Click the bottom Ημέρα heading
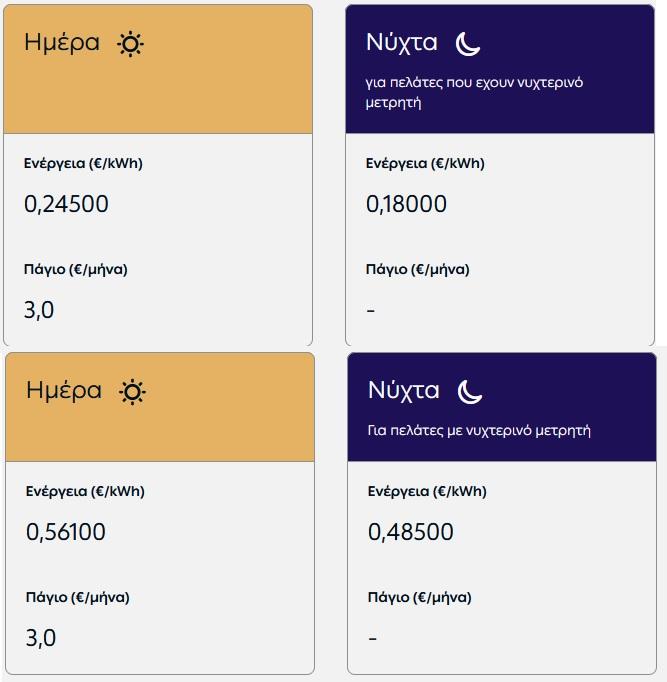This screenshot has height=682, width=667. (x=64, y=391)
